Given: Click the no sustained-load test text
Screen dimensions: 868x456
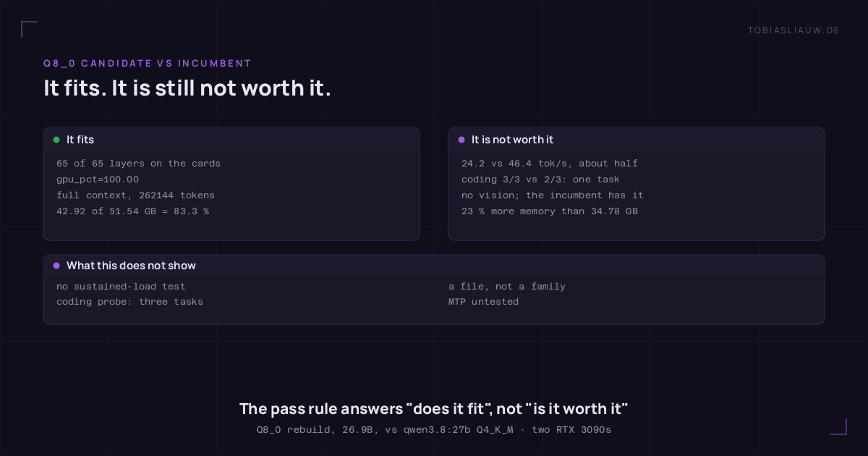Looking at the screenshot, I should (x=121, y=287).
